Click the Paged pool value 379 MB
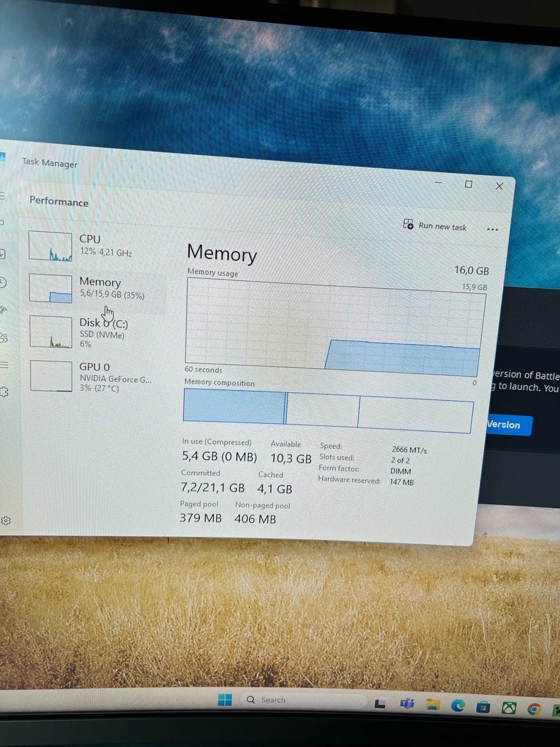This screenshot has height=747, width=560. [201, 518]
